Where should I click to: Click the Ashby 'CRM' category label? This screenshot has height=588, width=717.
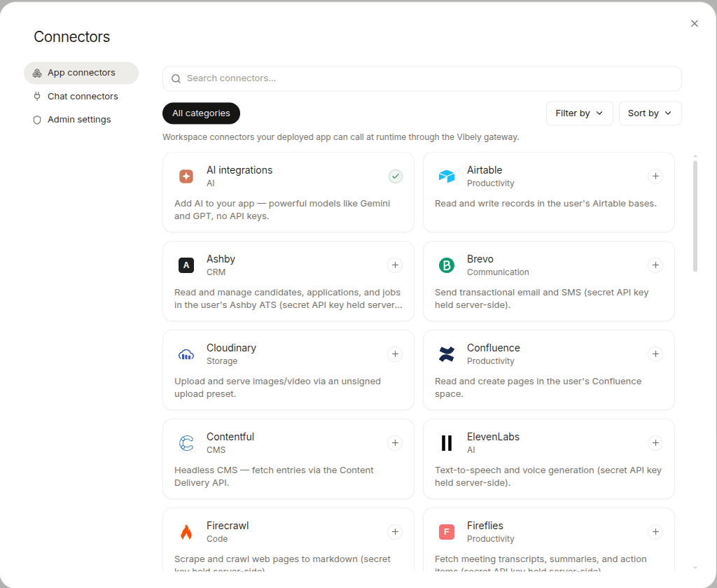(216, 272)
